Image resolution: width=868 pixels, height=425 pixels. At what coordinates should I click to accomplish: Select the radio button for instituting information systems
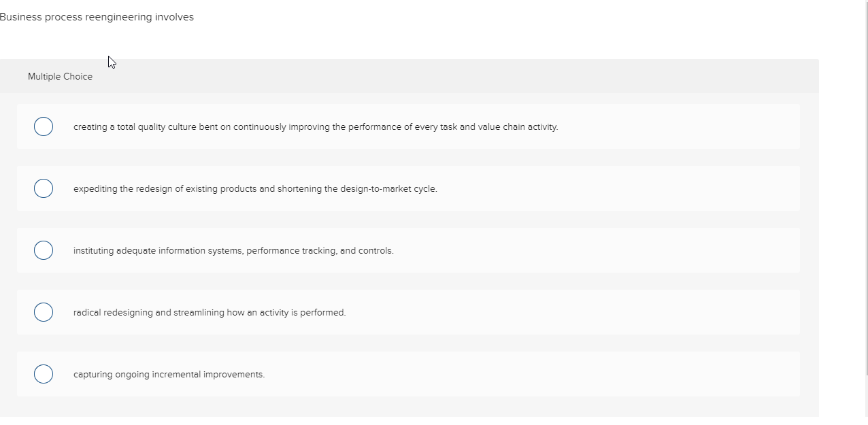coord(43,250)
